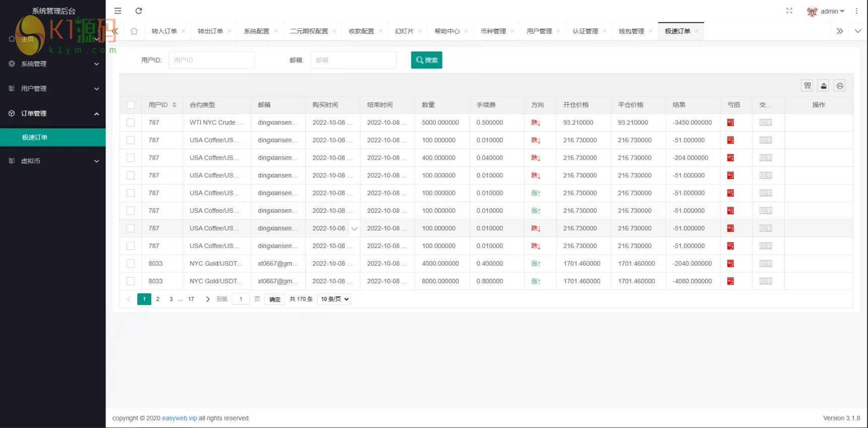The height and width of the screenshot is (428, 868).
Task: Click the fullscreen icon near admin
Action: point(789,11)
